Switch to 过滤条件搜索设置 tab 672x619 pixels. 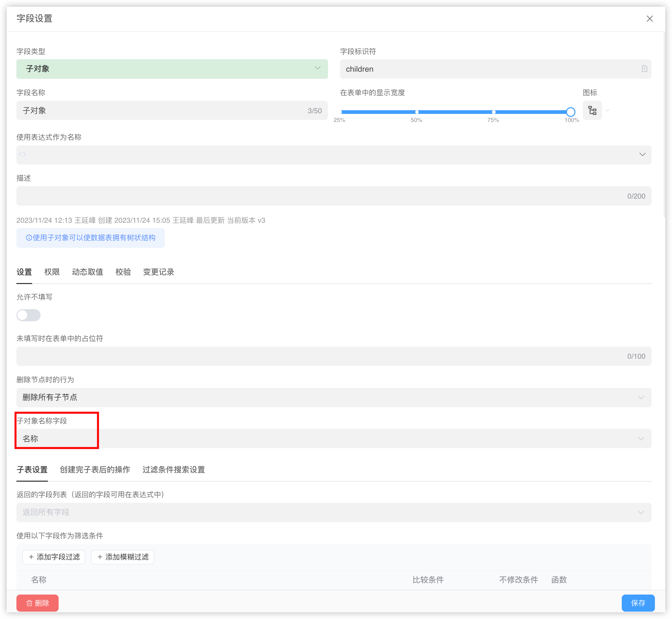click(x=174, y=470)
